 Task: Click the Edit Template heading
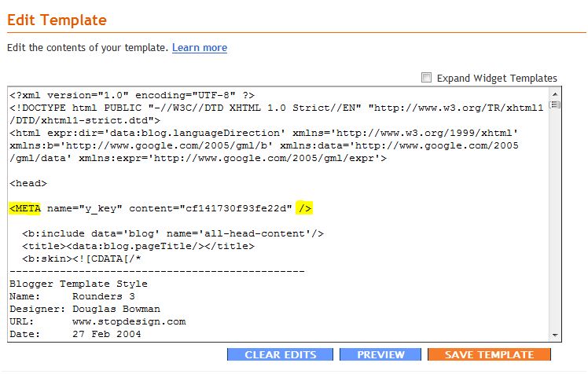click(x=57, y=20)
